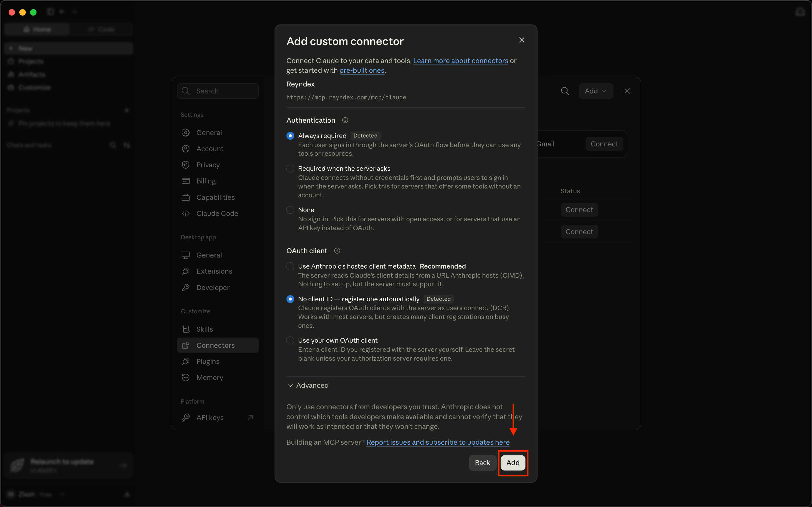812x507 pixels.
Task: Open the pre-built ones link
Action: (x=362, y=70)
